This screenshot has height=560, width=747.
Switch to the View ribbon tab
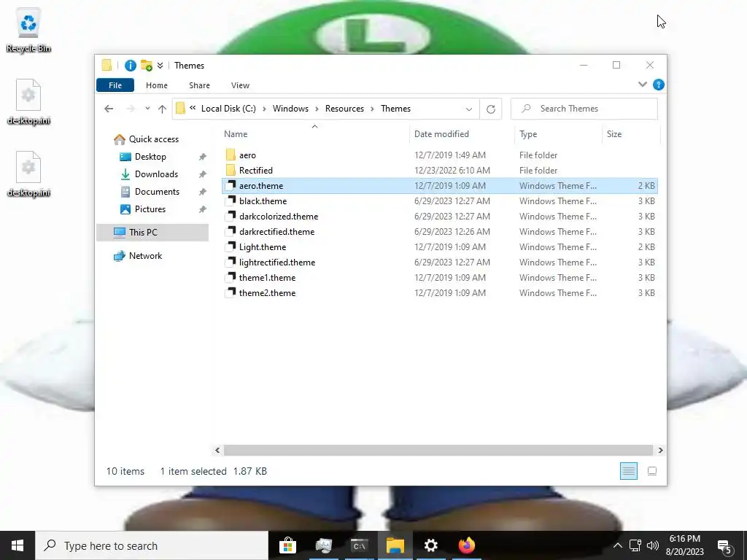[x=240, y=85]
